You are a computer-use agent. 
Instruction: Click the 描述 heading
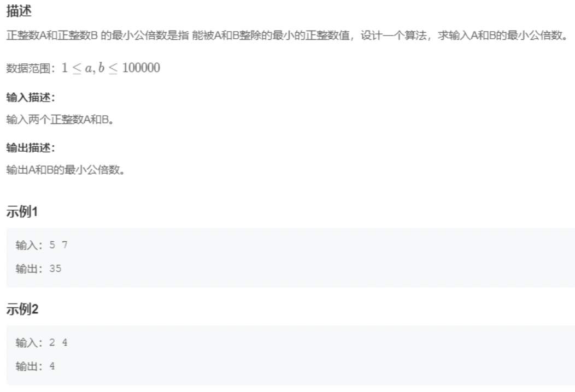point(19,10)
